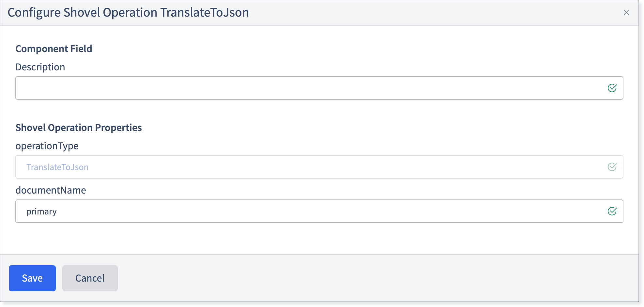This screenshot has width=644, height=307.
Task: Click inside the disabled operationType field
Action: tap(319, 167)
